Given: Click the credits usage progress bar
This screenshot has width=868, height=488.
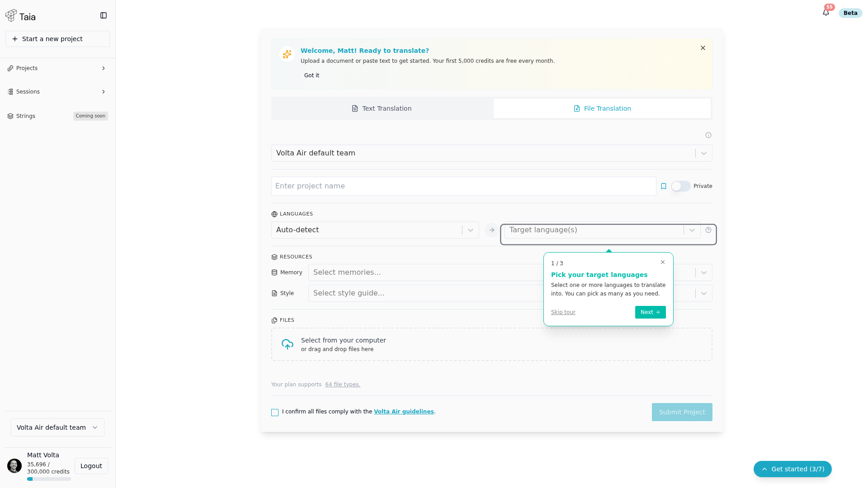Looking at the screenshot, I should 49,479.
